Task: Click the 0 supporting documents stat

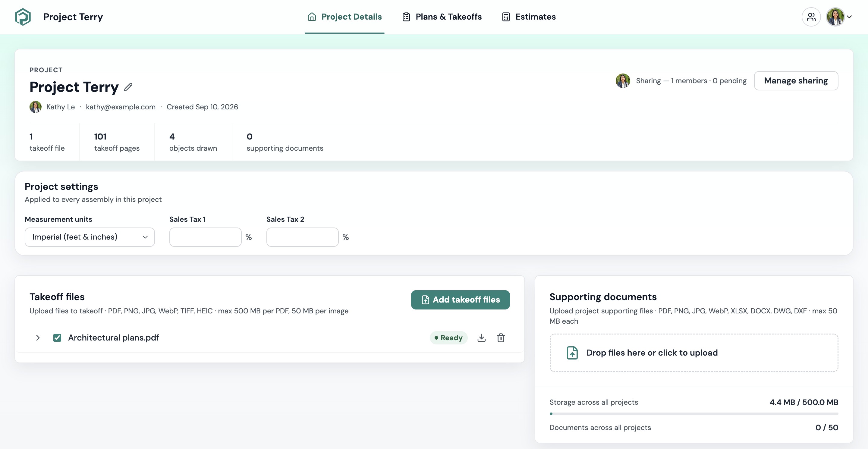Action: point(285,142)
